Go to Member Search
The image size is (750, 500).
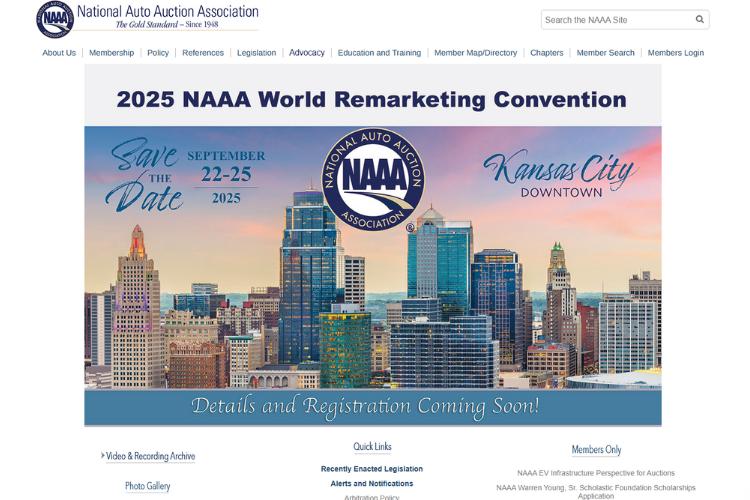606,53
